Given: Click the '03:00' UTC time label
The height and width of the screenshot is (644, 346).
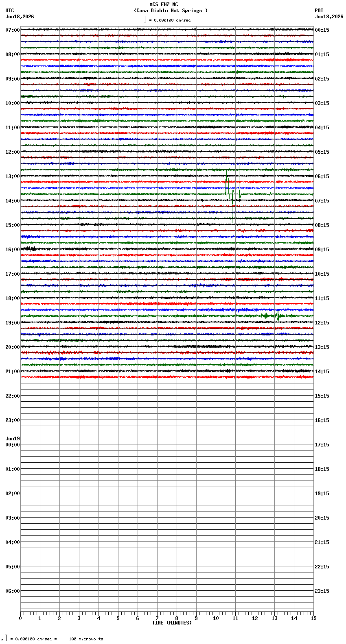Looking at the screenshot, I should [13, 518].
